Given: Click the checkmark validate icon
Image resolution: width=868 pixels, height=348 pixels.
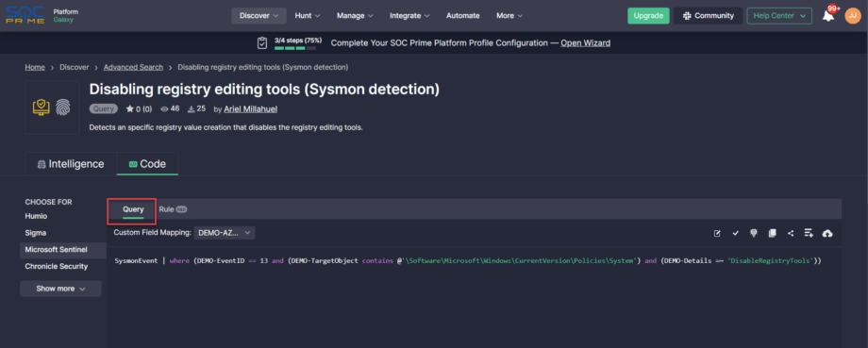Looking at the screenshot, I should [x=736, y=234].
